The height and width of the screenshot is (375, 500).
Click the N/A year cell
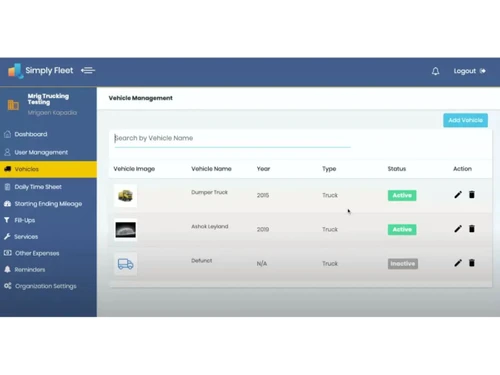pos(262,264)
